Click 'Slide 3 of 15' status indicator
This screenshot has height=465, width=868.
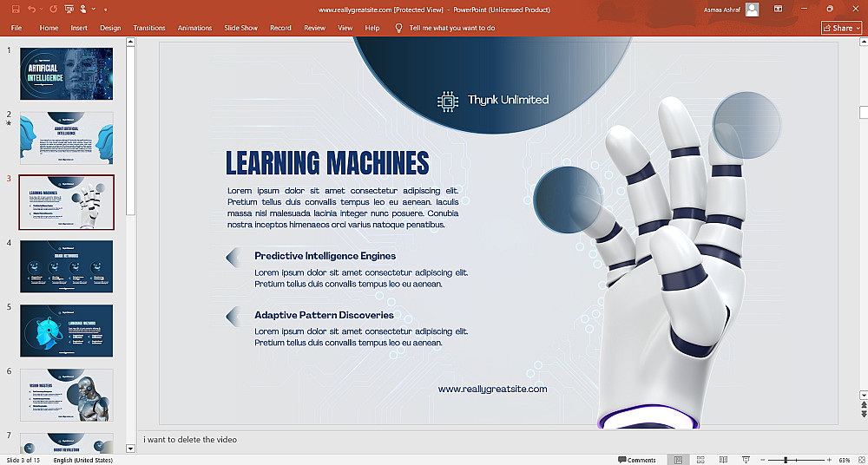point(23,460)
